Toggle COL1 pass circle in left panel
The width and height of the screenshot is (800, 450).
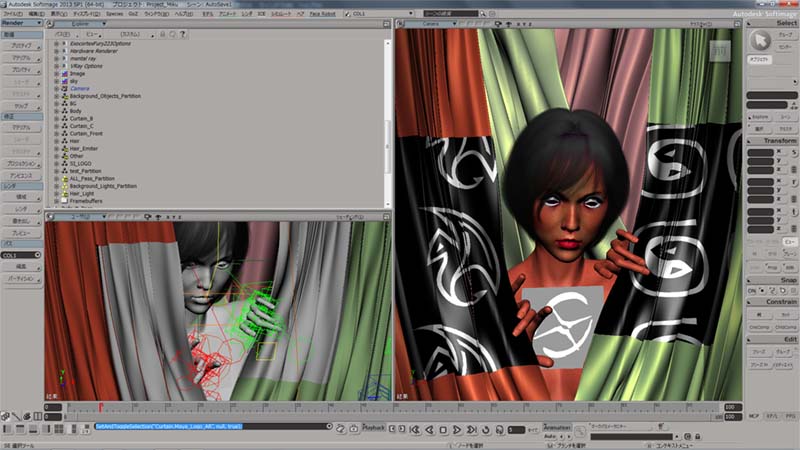(37, 255)
